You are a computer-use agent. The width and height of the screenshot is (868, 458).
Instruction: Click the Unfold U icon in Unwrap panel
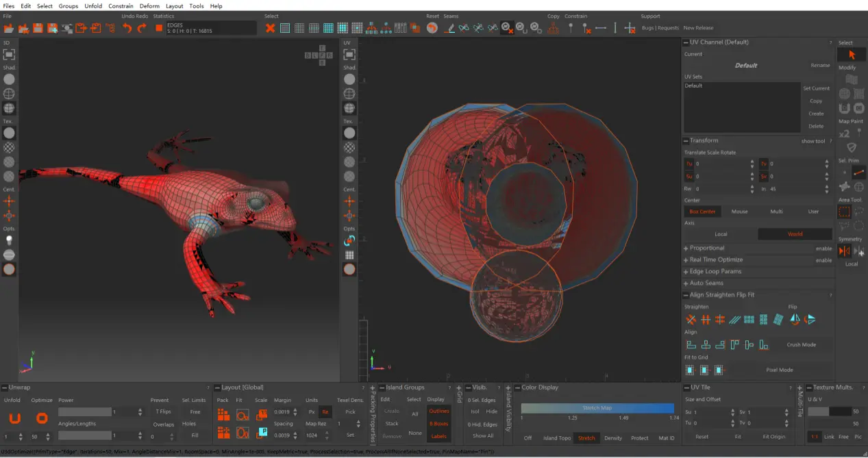[14, 418]
